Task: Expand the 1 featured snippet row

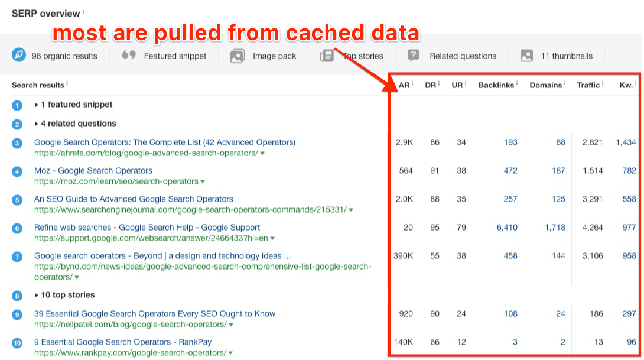Action: 73,105
